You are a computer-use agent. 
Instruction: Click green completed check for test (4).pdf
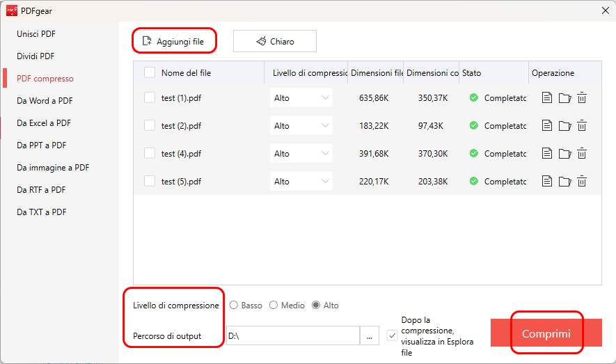(x=474, y=154)
